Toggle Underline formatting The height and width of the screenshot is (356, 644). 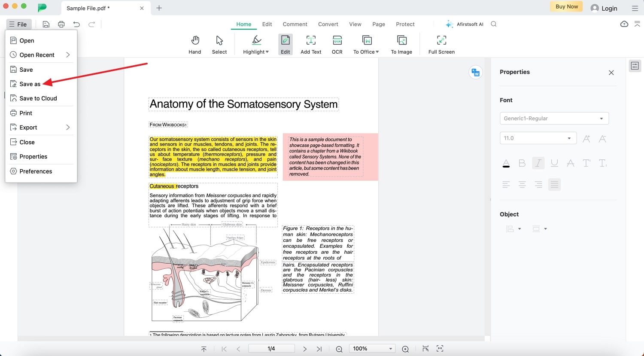pos(554,163)
